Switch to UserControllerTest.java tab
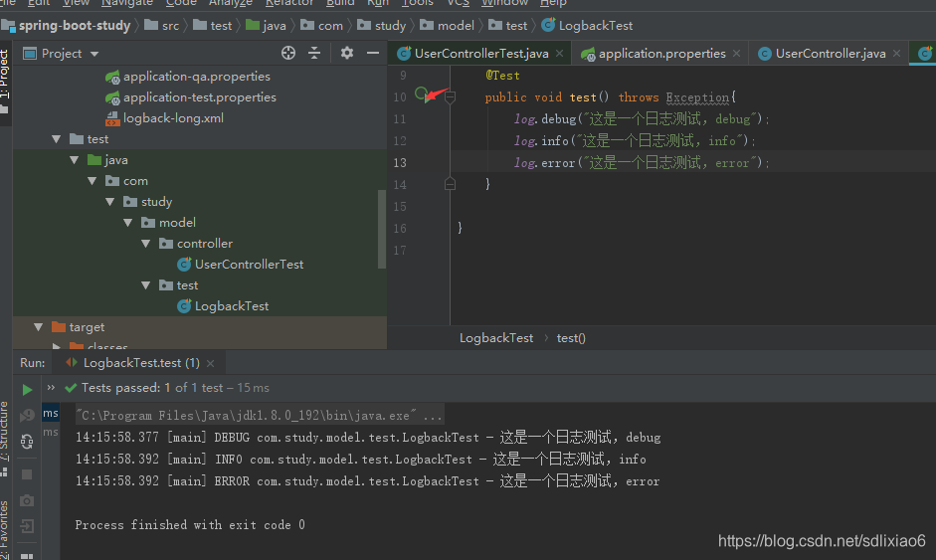This screenshot has height=560, width=936. click(x=481, y=54)
